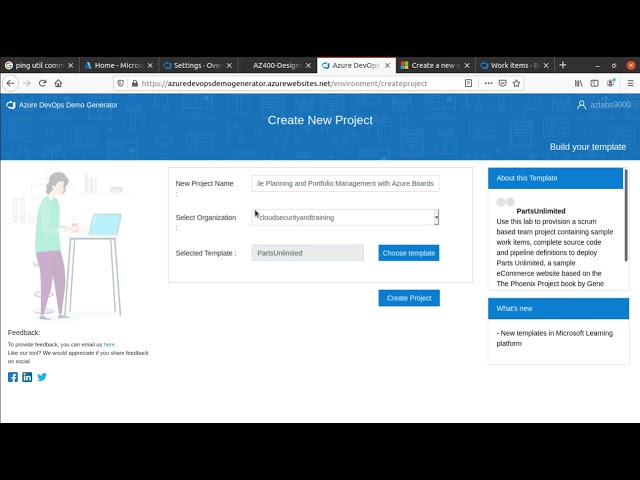
Task: Click the Choose template button
Action: click(x=409, y=253)
